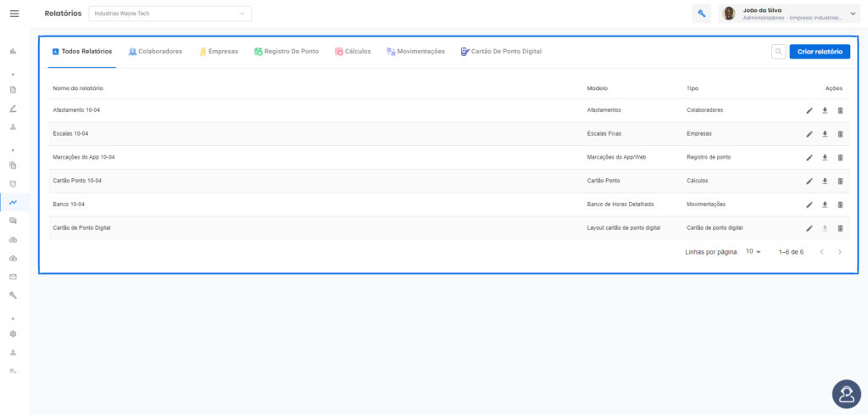Toggle the hamburger sidebar menu
The width and height of the screenshot is (868, 415).
(x=14, y=14)
